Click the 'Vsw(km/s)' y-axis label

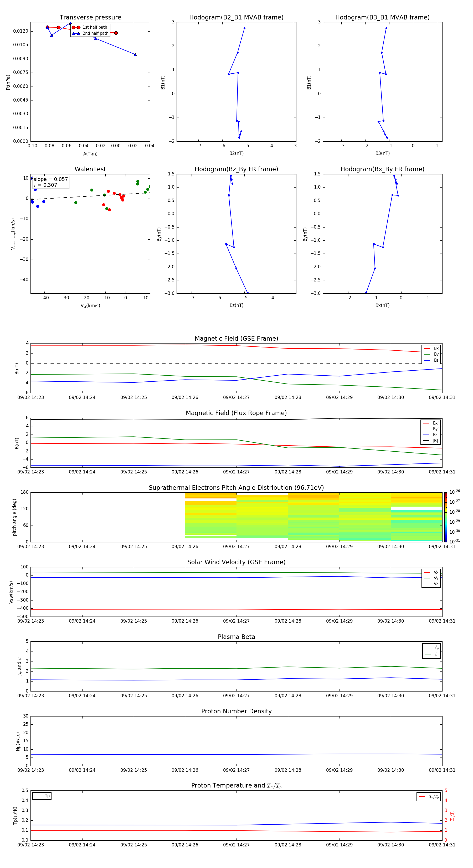click(11, 592)
